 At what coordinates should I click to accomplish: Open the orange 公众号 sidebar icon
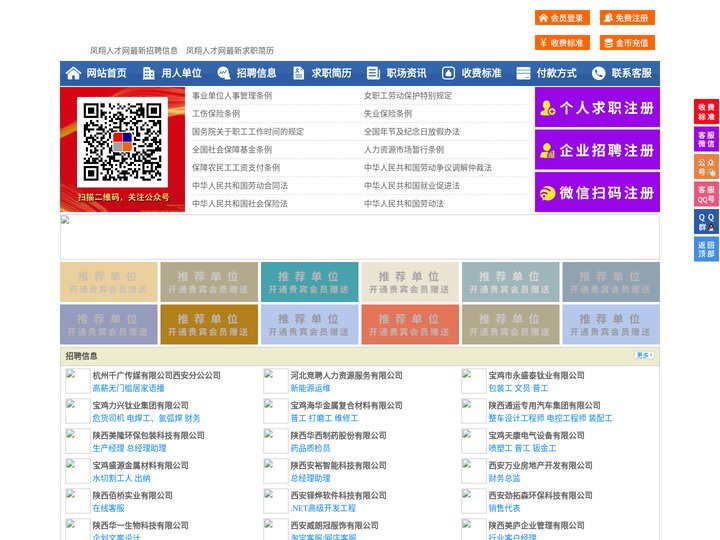point(706,167)
